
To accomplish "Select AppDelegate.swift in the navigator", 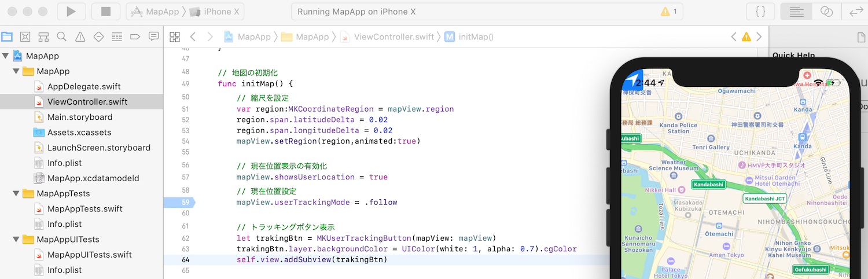I will pyautogui.click(x=84, y=87).
